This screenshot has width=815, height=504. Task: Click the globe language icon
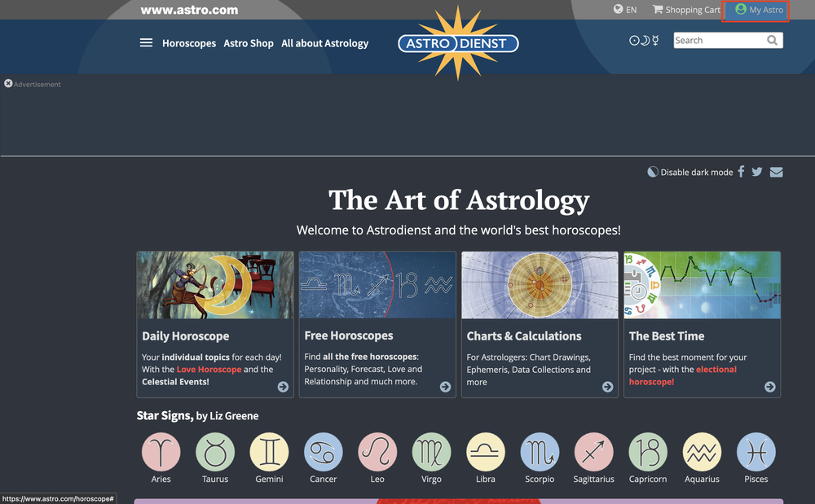click(618, 9)
